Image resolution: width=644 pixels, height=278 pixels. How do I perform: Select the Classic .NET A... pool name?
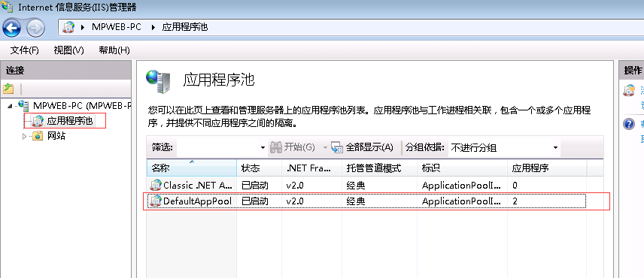click(198, 186)
